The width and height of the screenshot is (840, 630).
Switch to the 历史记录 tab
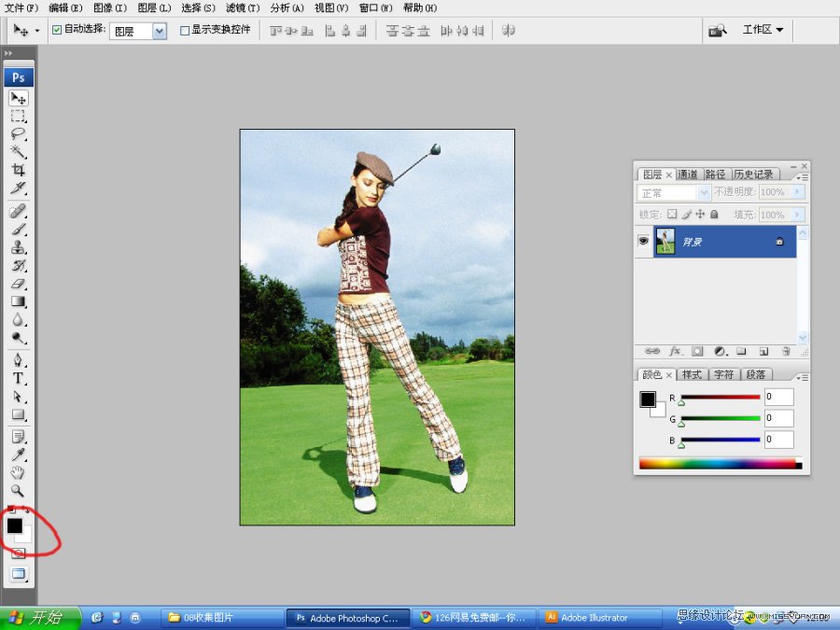(x=753, y=175)
